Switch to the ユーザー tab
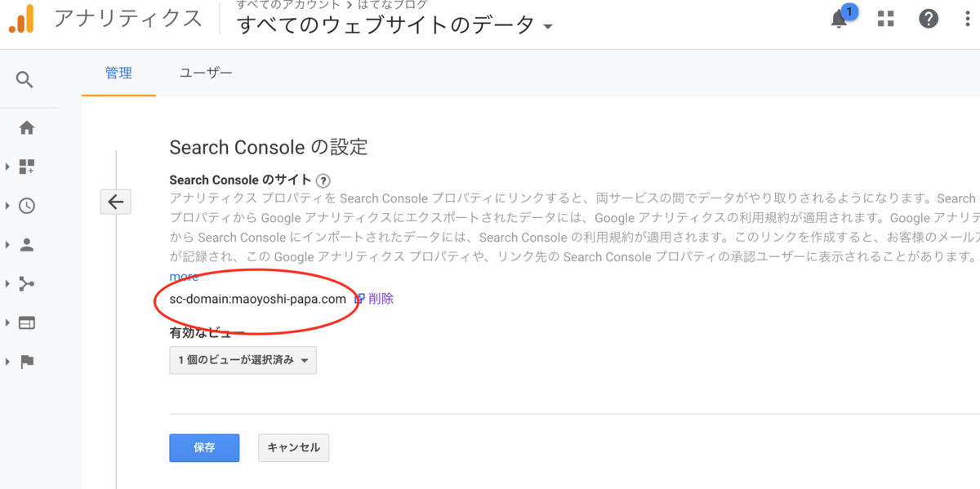Screen dimensions: 980x489 pos(206,73)
